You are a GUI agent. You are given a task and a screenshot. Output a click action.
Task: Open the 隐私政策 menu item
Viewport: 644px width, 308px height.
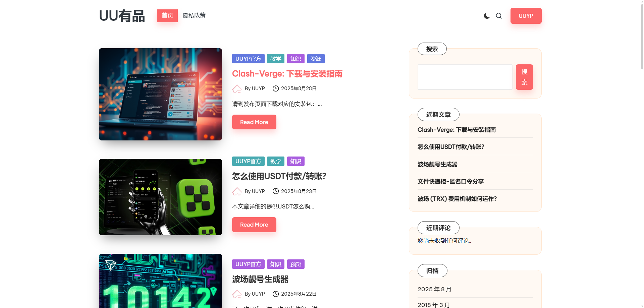pos(194,16)
